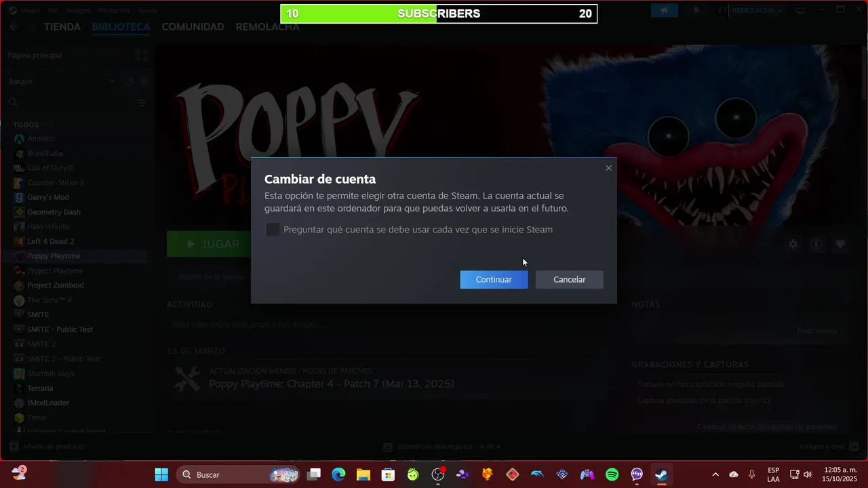
Task: Open Poppy Playtime Chapter 4 Patch 7 news
Action: coord(331,384)
